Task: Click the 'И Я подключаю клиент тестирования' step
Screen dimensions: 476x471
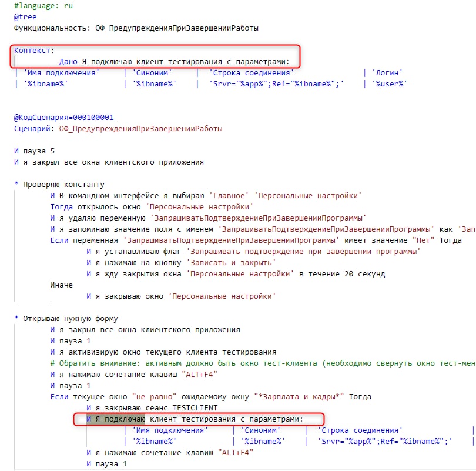Action: click(x=195, y=419)
